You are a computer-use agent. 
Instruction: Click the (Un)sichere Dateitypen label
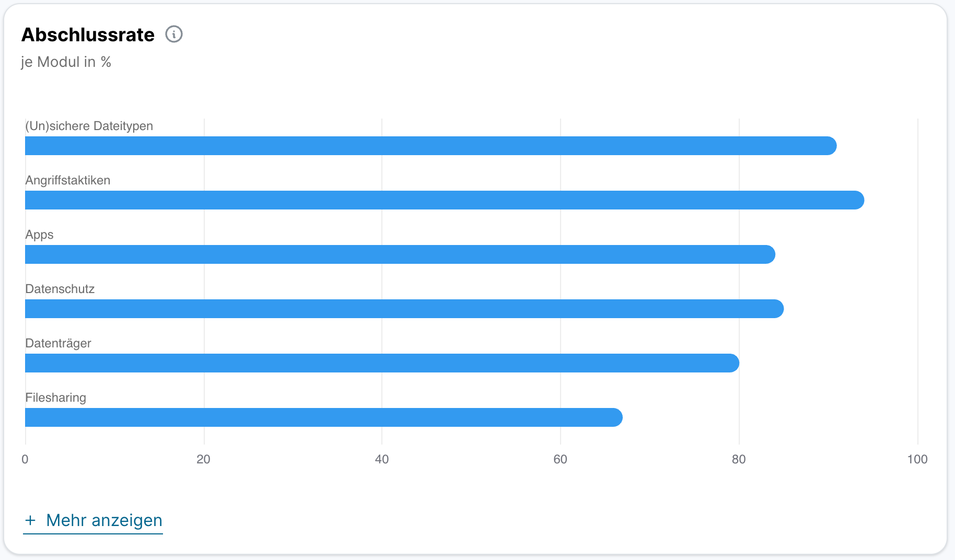coord(89,126)
